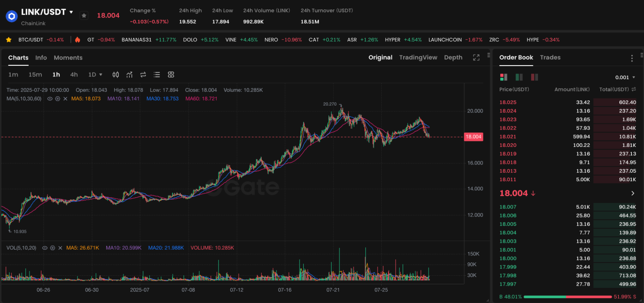644x303 pixels.
Task: Set the chart interval to 4h
Action: click(x=74, y=75)
